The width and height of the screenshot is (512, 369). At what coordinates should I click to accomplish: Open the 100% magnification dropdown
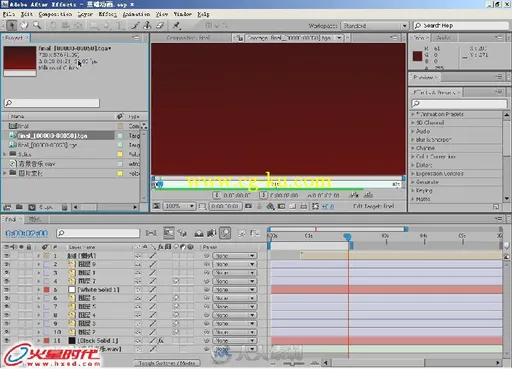178,206
